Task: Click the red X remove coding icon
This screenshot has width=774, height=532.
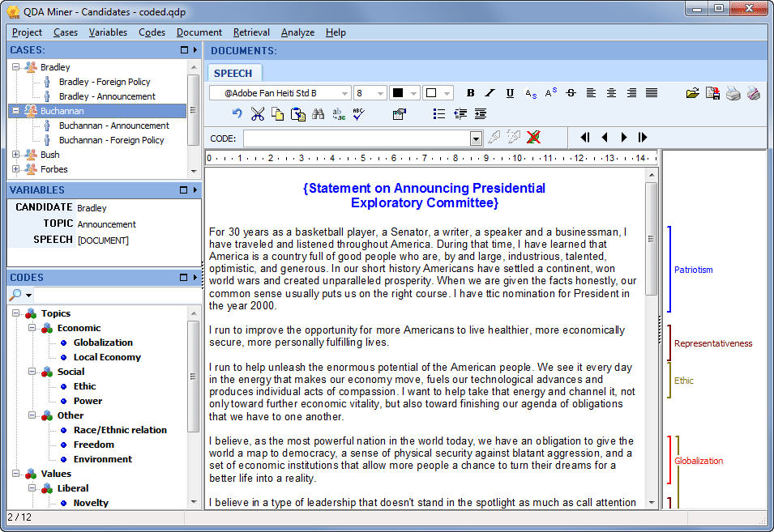Action: pyautogui.click(x=533, y=138)
